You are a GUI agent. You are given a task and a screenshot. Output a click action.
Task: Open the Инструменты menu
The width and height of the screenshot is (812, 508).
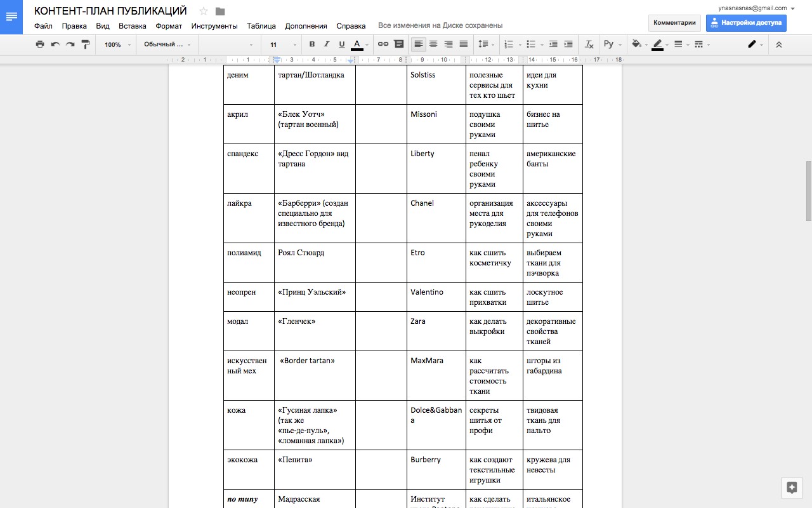click(214, 26)
